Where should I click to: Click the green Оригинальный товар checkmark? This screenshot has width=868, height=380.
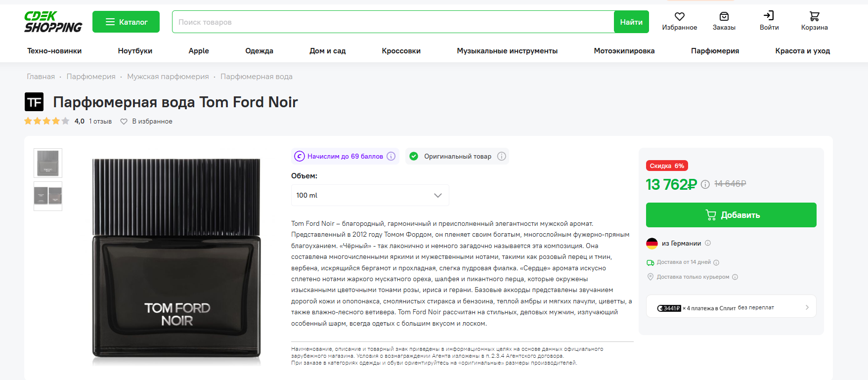[414, 156]
